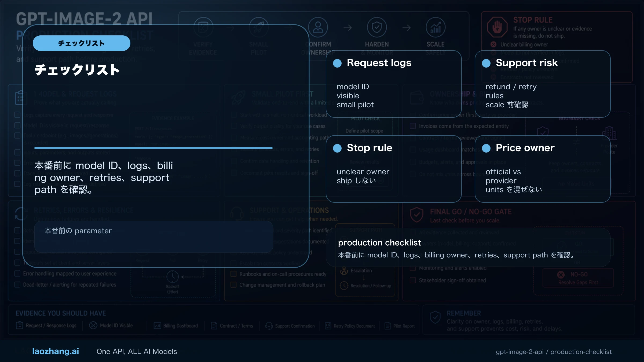
Task: Check Logs capture every request and response
Action: (x=17, y=115)
